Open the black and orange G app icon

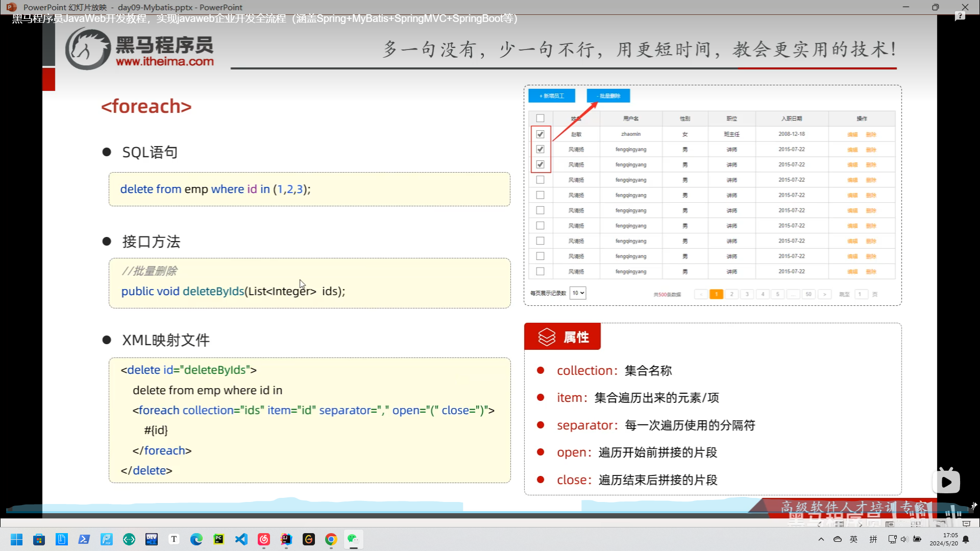tap(309, 539)
